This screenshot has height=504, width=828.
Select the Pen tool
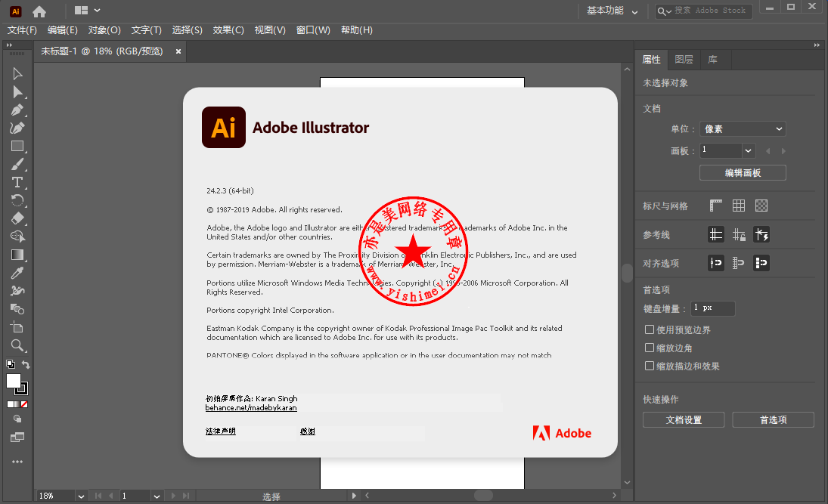(17, 110)
